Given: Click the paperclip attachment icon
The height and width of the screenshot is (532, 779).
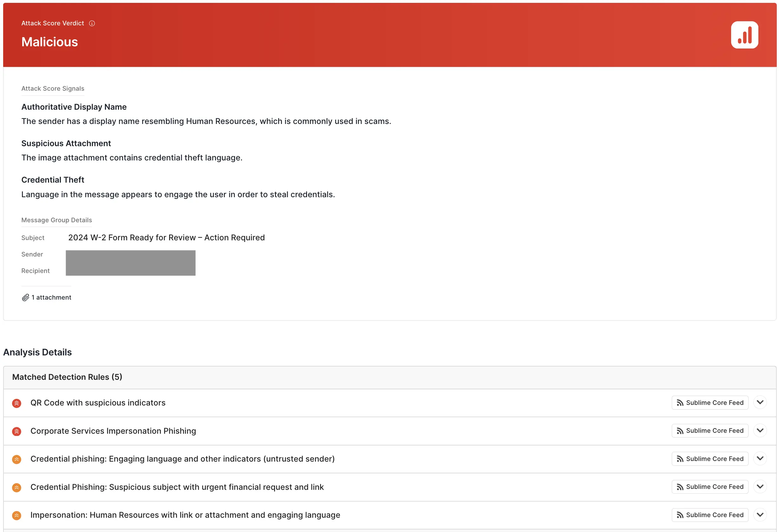Looking at the screenshot, I should click(25, 297).
